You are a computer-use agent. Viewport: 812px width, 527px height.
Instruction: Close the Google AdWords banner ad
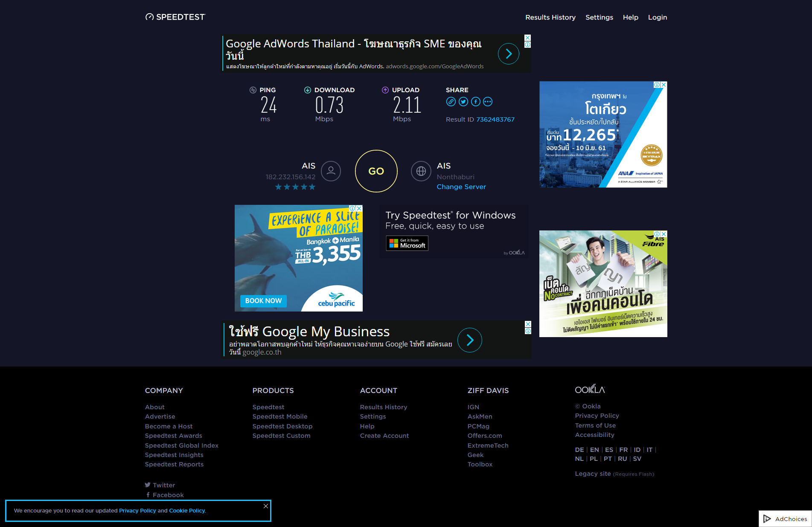(528, 38)
